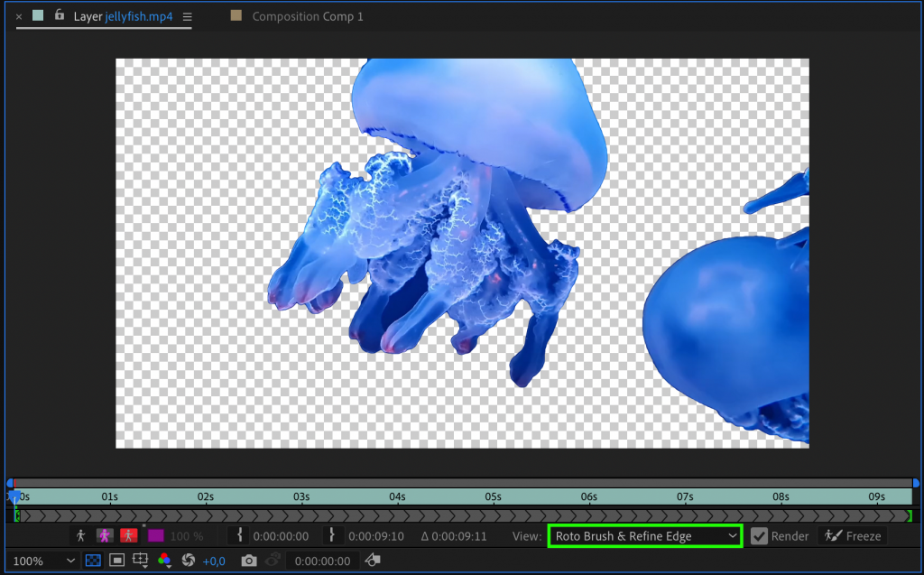Open the 100% magnification dropdown

click(41, 560)
